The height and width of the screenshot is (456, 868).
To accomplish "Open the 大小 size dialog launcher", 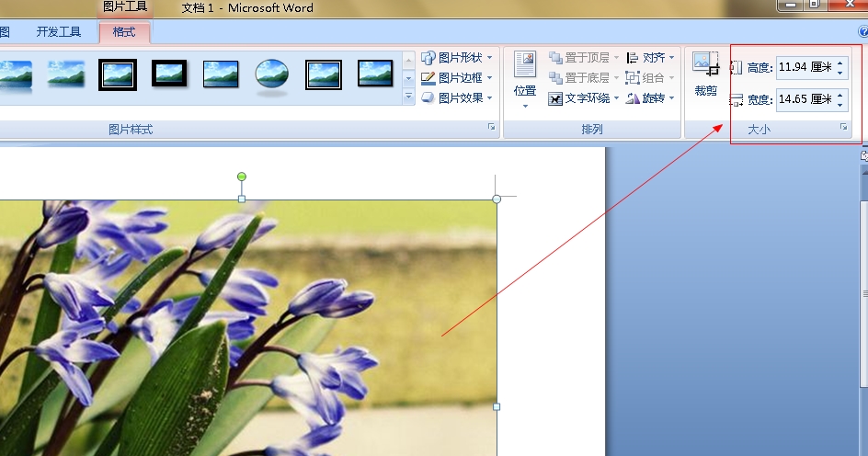I will point(844,127).
